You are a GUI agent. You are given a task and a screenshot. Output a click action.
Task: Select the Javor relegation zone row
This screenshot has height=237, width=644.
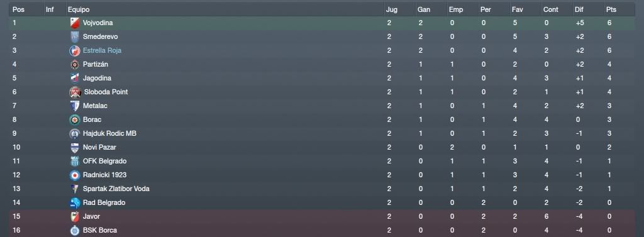click(x=322, y=216)
